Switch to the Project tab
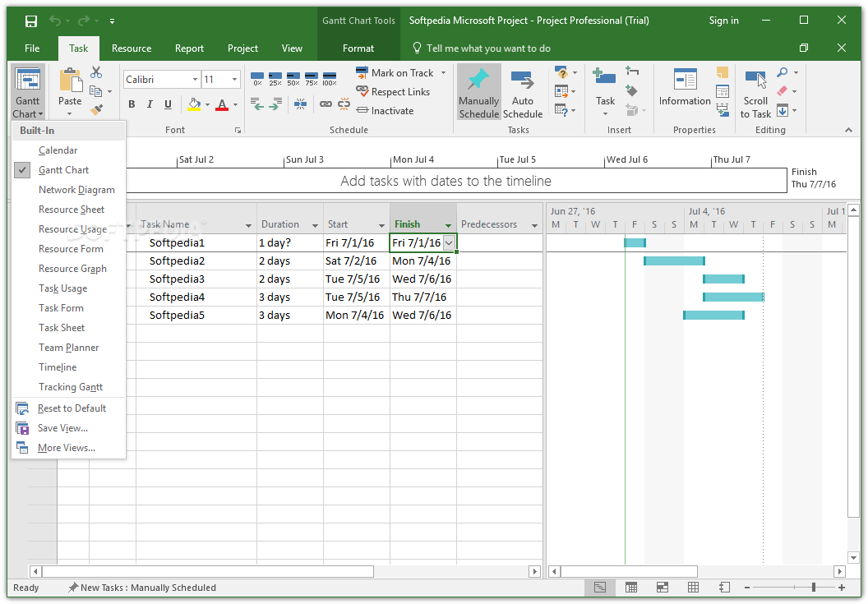Image resolution: width=868 pixels, height=604 pixels. point(242,48)
